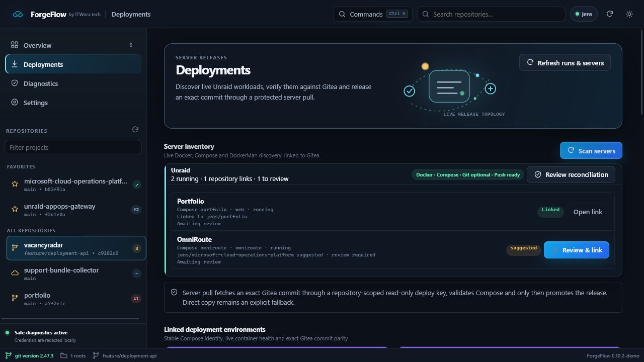Click the branch icon of vacancyradar
Viewport: 644px width, 362px height.
[x=15, y=248]
